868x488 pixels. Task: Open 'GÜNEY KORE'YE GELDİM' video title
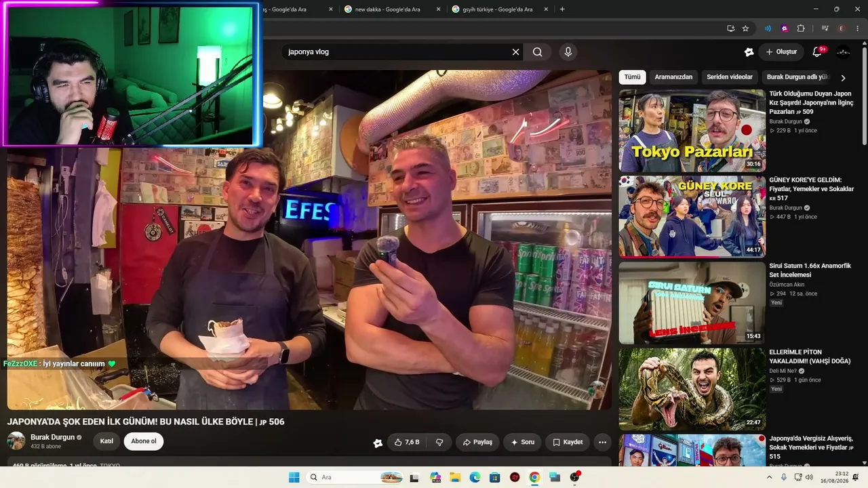pyautogui.click(x=811, y=189)
